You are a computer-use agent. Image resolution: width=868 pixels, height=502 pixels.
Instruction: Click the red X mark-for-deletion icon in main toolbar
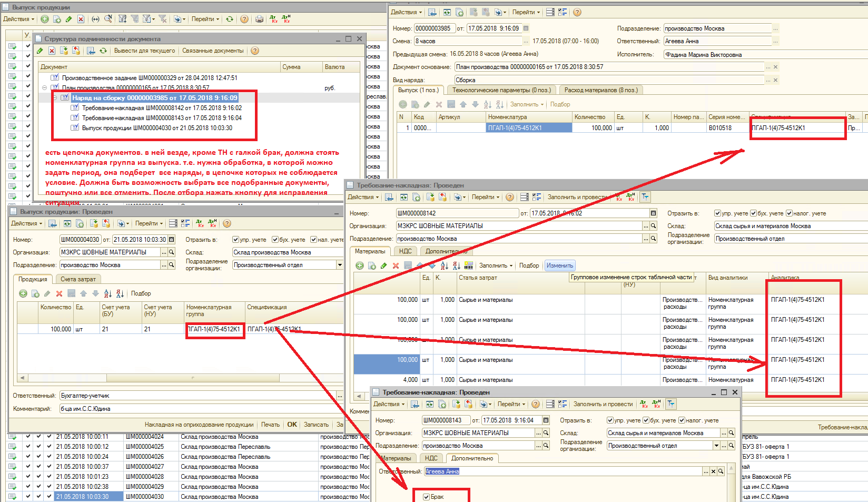[x=81, y=19]
